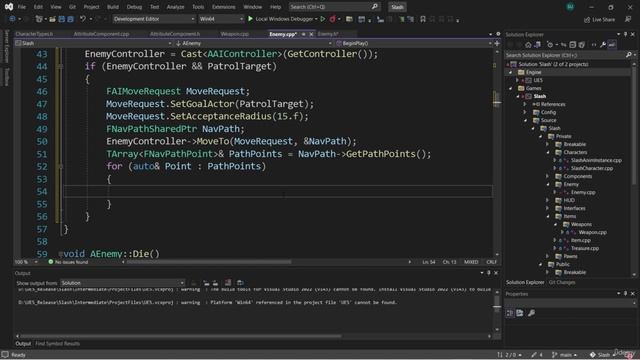Image resolution: width=640 pixels, height=360 pixels.
Task: Open Properties wrench icon in Solution Explorer
Action: 603,45
